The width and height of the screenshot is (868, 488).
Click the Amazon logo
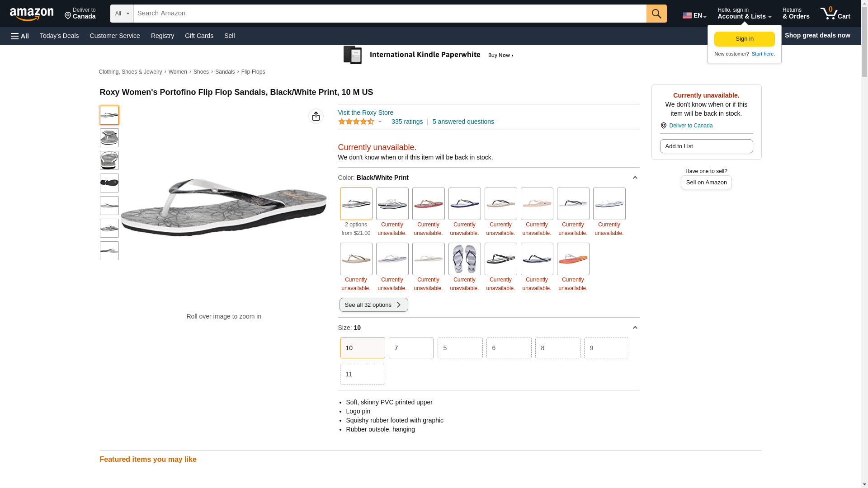[x=32, y=14]
